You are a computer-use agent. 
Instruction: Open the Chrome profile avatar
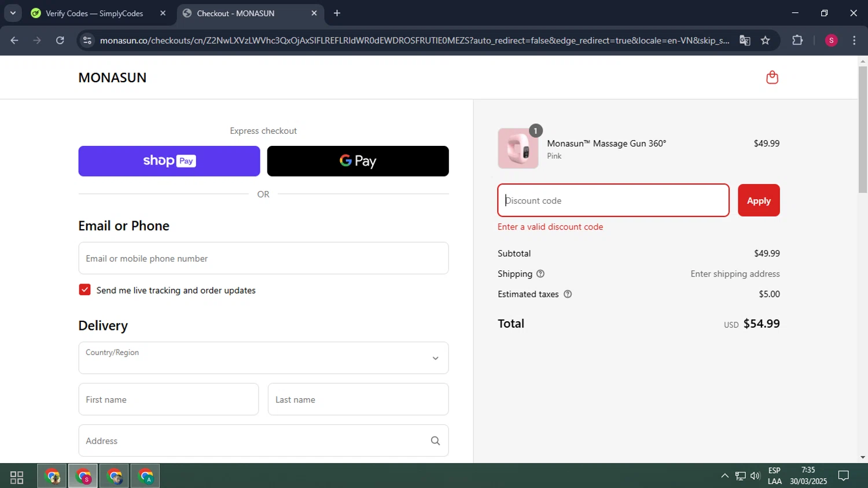point(831,41)
